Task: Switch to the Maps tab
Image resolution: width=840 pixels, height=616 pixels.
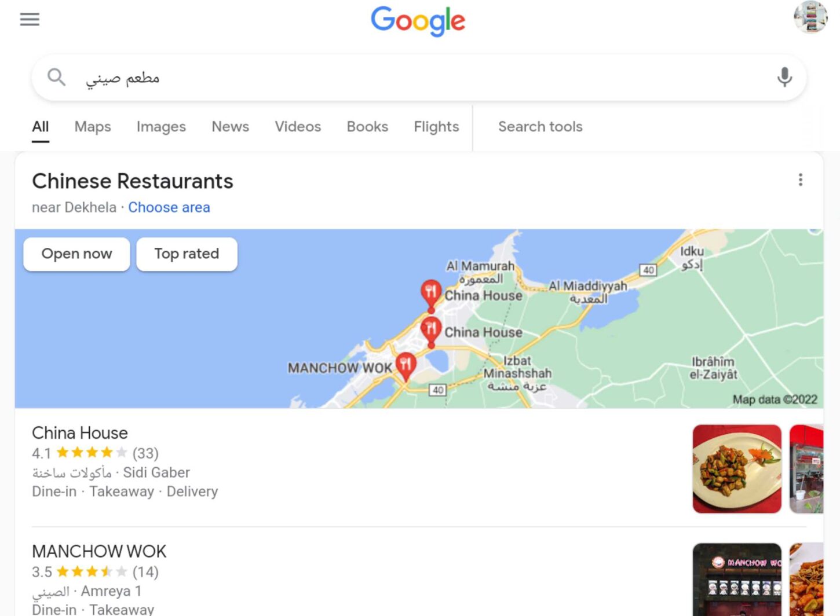Action: [x=93, y=127]
